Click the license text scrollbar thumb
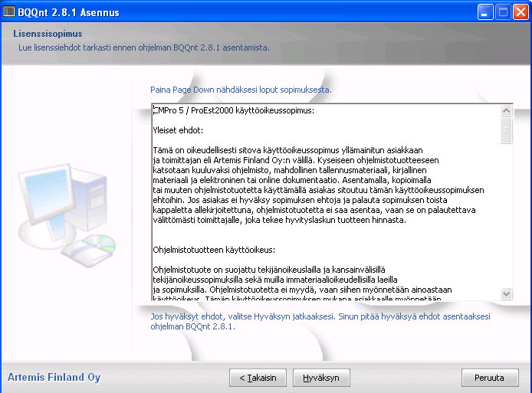 point(506,130)
